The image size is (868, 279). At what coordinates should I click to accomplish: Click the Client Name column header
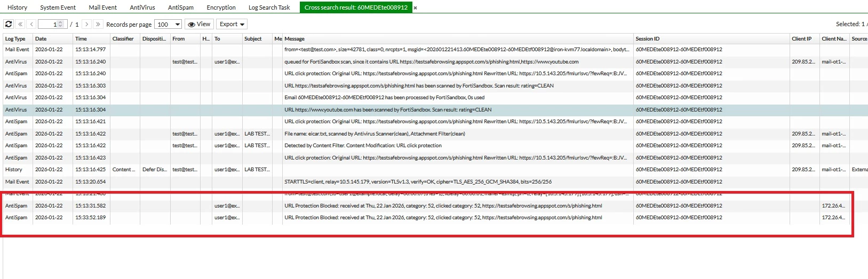(834, 39)
